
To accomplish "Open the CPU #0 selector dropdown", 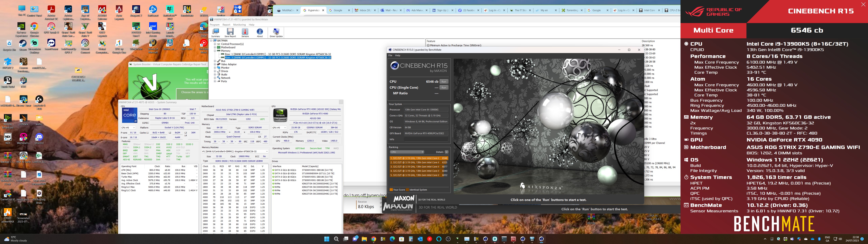I will [x=128, y=128].
